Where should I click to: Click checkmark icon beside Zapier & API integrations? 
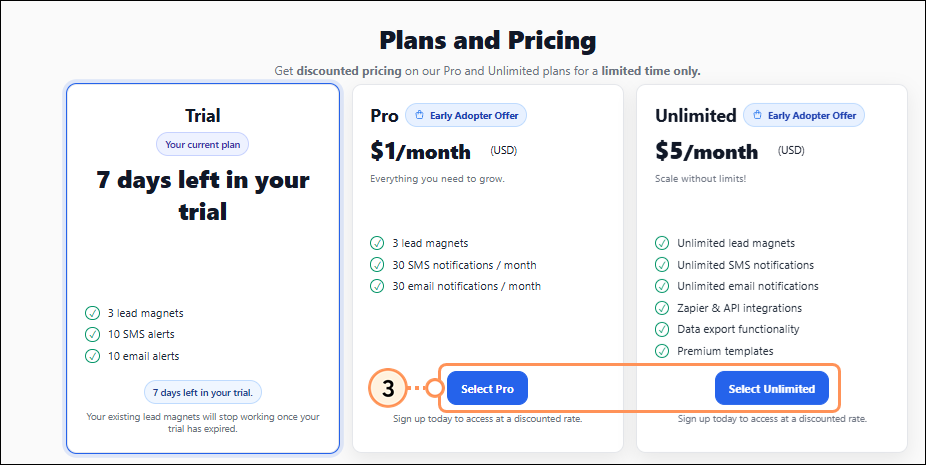(x=662, y=308)
